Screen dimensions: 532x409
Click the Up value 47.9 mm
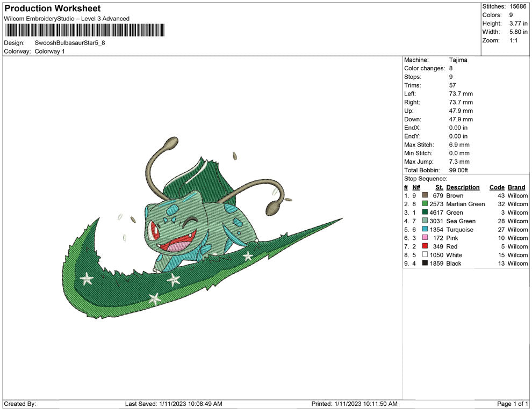461,111
